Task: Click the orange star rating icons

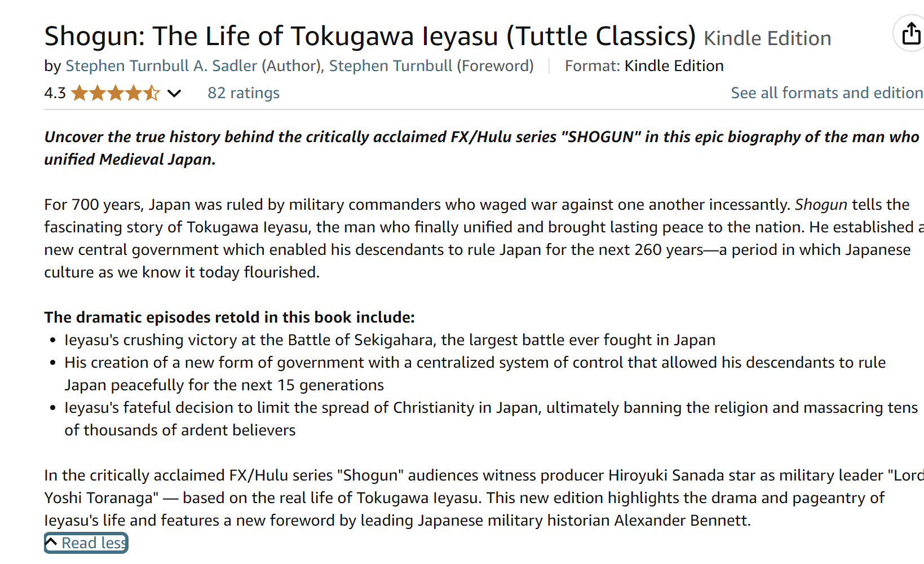Action: [x=116, y=93]
